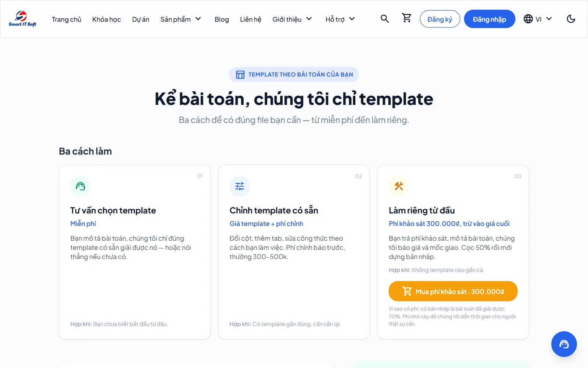Open the VI language dropdown chevron

tap(549, 19)
